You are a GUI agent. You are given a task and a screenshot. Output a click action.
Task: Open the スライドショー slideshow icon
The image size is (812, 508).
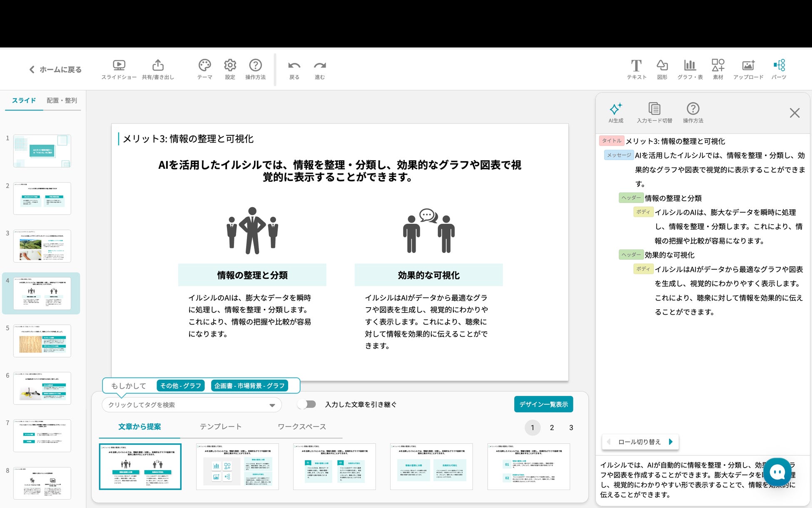tap(119, 65)
